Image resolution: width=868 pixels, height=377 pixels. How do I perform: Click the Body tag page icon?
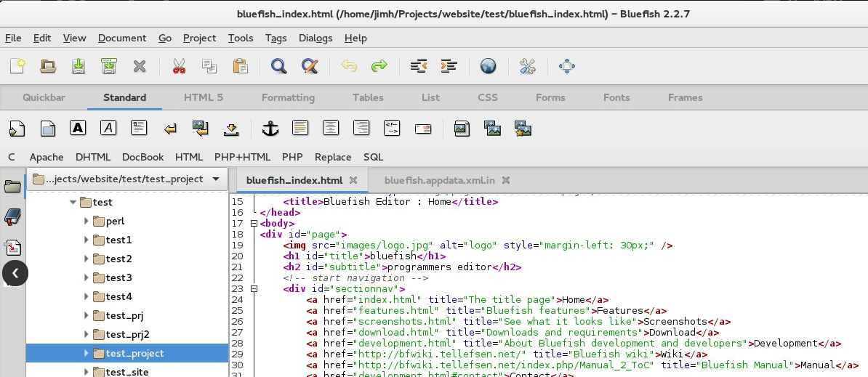point(48,129)
